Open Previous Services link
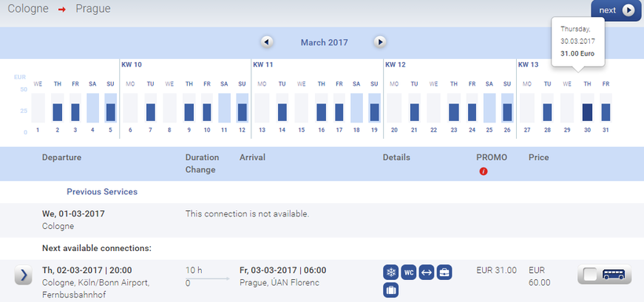Screen dimensions: 644x302 (102, 191)
